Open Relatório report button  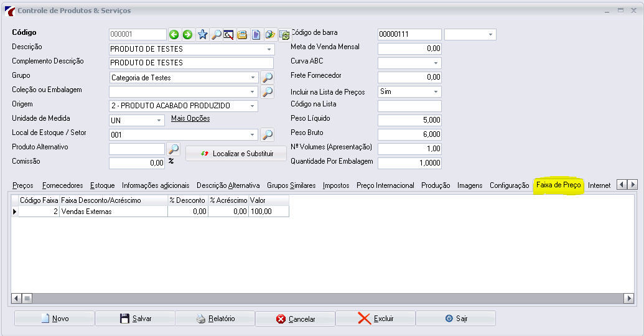tap(215, 319)
